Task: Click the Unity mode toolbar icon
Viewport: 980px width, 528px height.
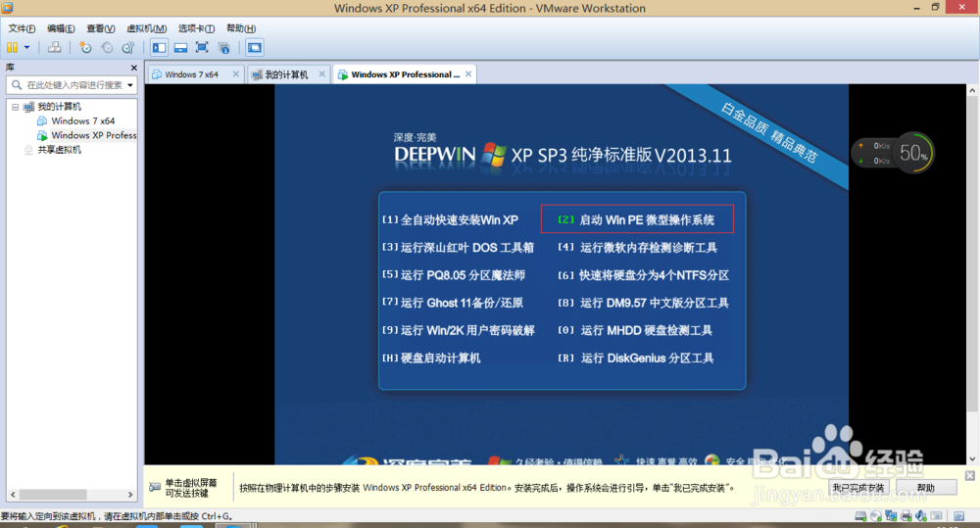Action: [x=223, y=47]
